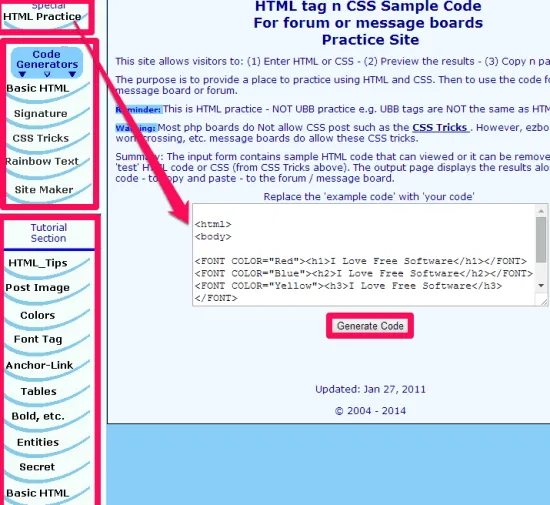
Task: Click the 'Replace the example code' instruction text
Action: click(369, 197)
